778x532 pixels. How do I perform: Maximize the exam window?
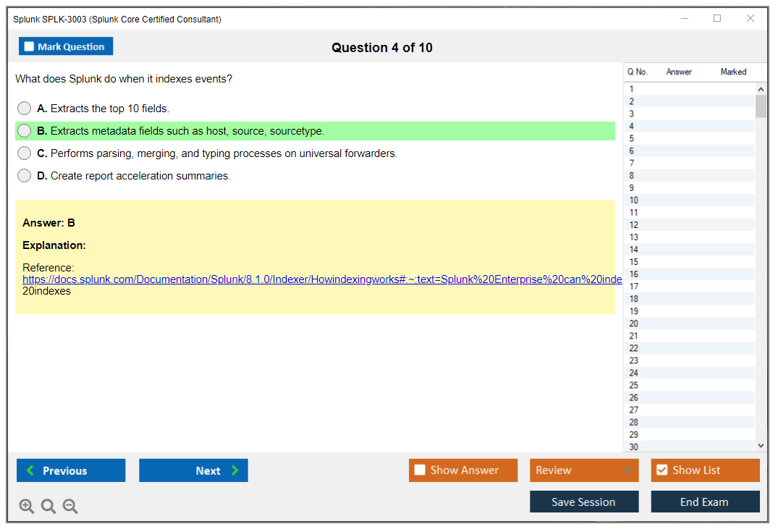pyautogui.click(x=717, y=19)
